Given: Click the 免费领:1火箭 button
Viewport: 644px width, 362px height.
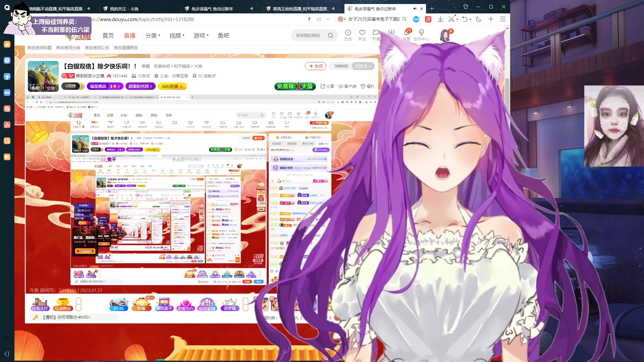Looking at the screenshot, I should click(295, 86).
